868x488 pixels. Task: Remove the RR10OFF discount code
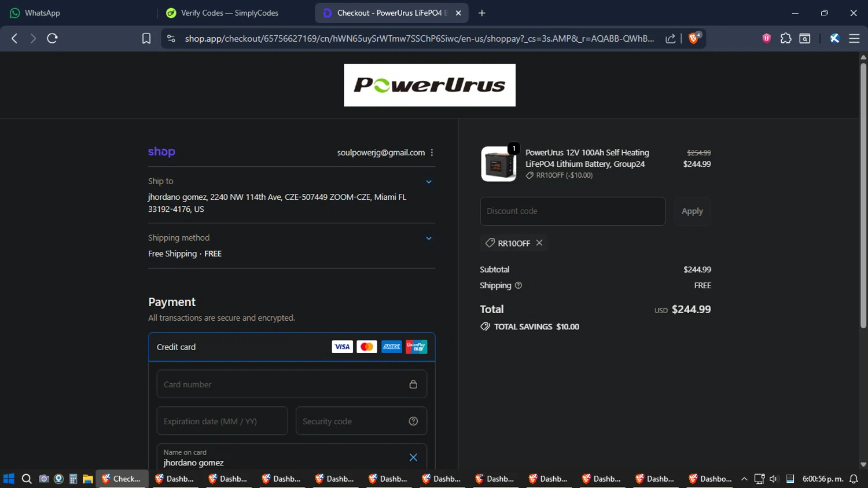539,243
